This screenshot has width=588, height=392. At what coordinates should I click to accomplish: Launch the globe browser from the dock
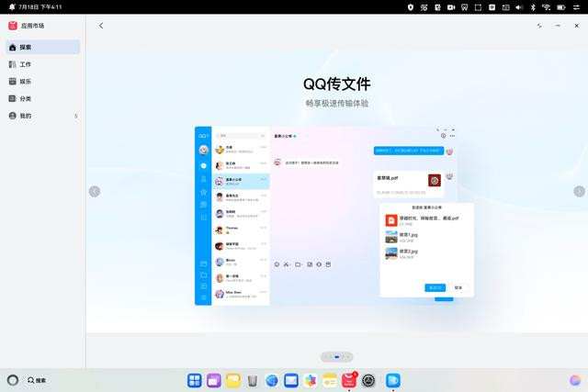[x=272, y=380]
